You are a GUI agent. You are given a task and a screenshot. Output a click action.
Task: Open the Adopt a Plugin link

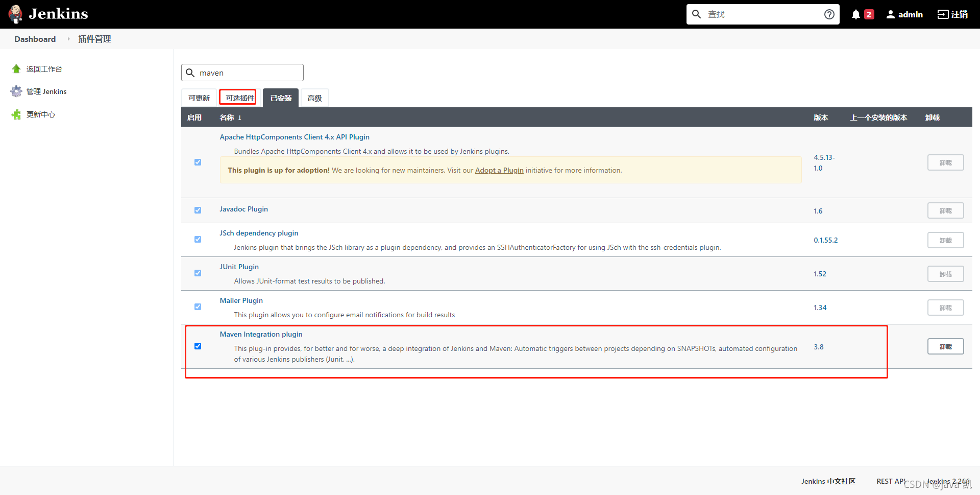pos(499,170)
